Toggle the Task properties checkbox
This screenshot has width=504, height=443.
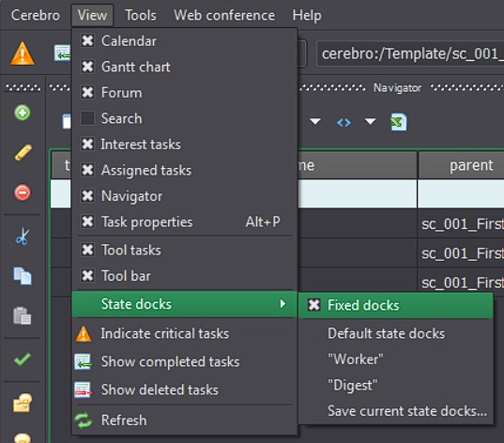87,221
